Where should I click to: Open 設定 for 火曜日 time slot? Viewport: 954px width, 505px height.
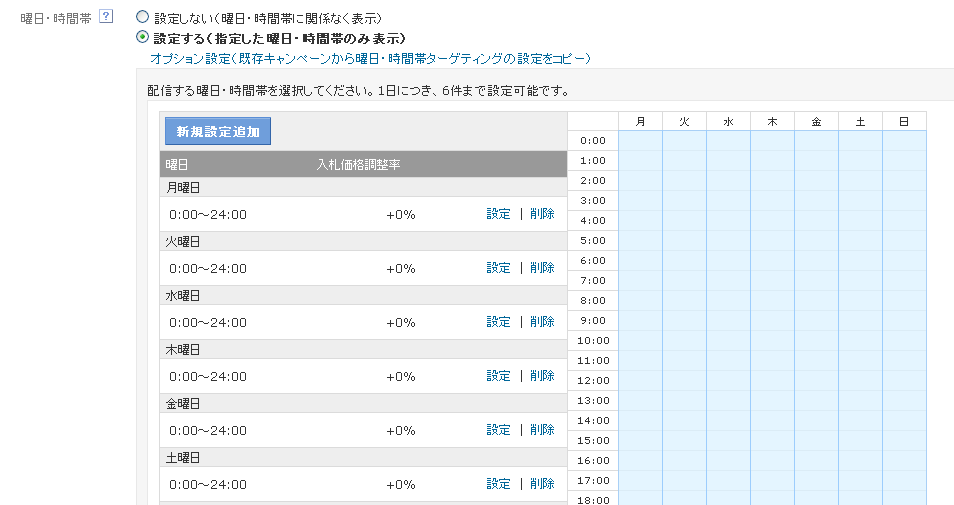click(498, 268)
